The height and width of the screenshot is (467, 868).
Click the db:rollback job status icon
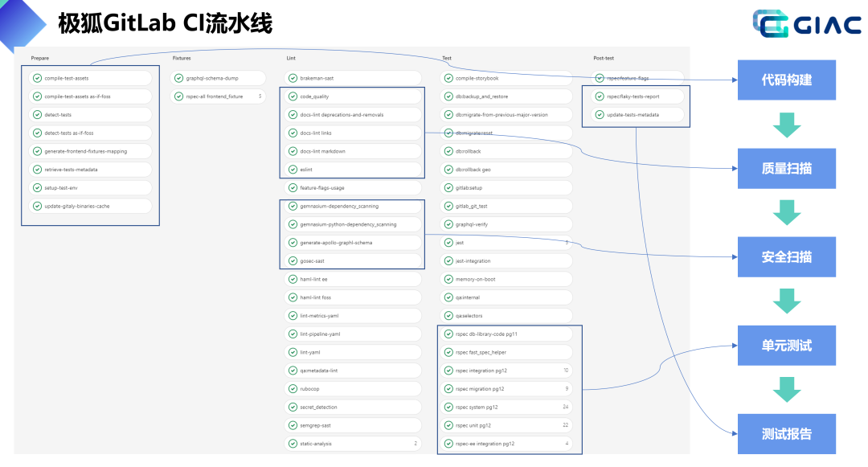(x=448, y=151)
